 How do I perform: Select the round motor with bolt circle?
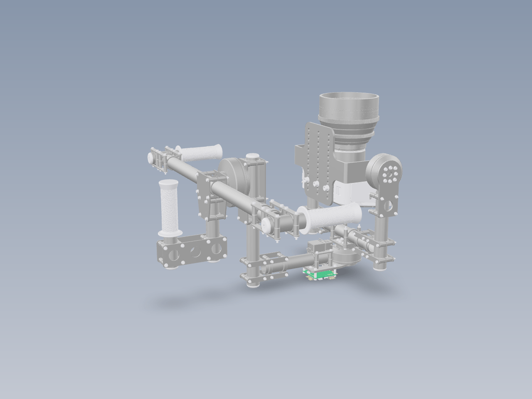click(385, 172)
